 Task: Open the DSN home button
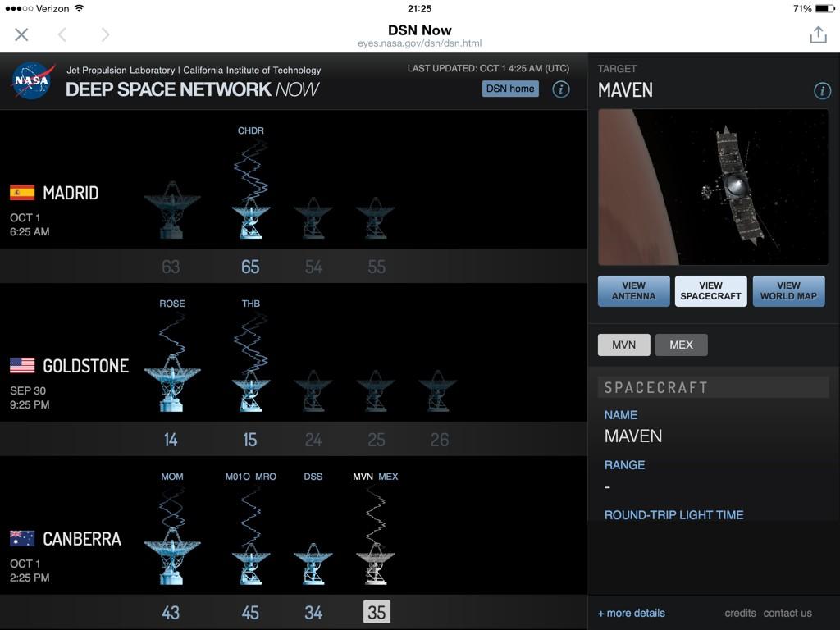(510, 89)
